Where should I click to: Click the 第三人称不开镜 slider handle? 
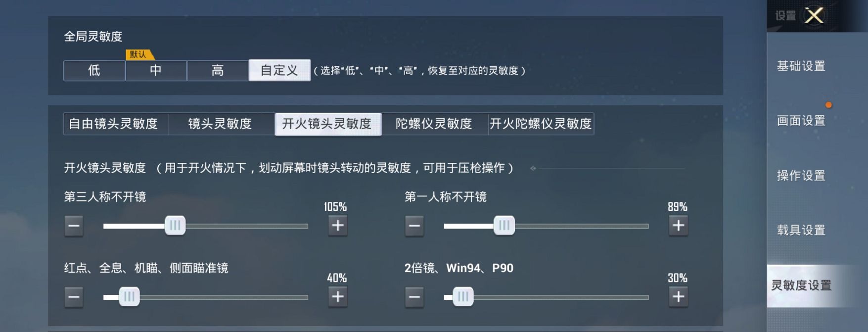click(x=175, y=226)
